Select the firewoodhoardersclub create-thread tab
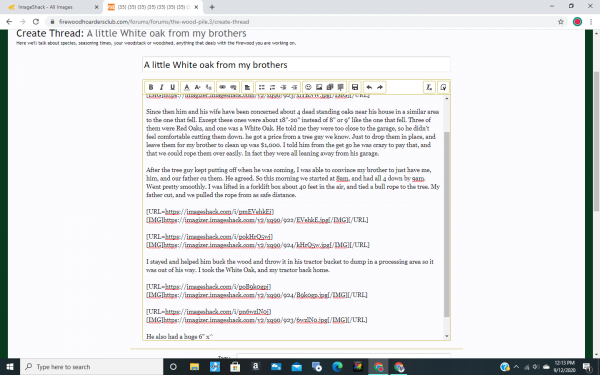600x375 pixels. click(x=153, y=7)
